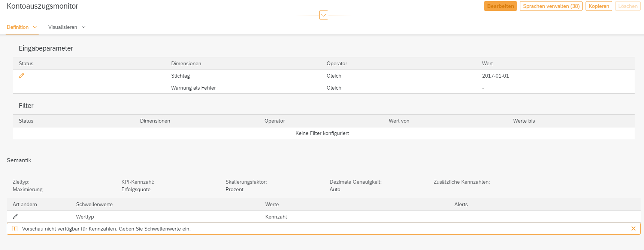Click the Wert 2017-01-01 cell

[495, 76]
